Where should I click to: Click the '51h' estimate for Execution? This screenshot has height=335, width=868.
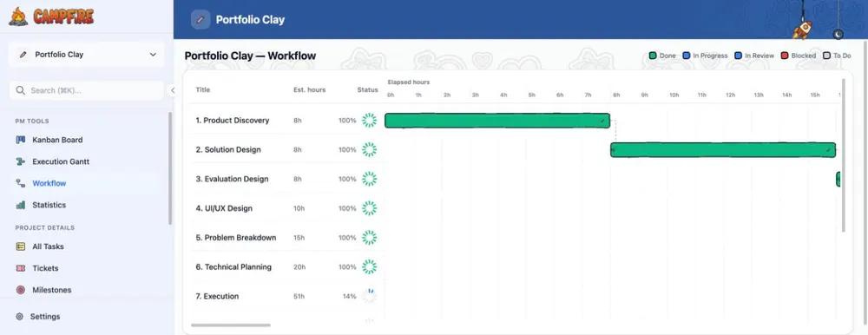tap(299, 296)
